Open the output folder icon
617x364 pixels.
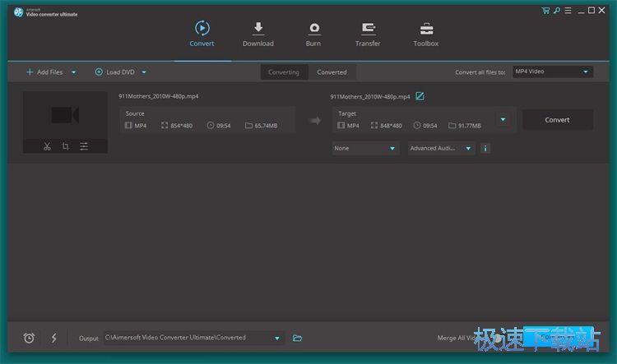coord(298,338)
